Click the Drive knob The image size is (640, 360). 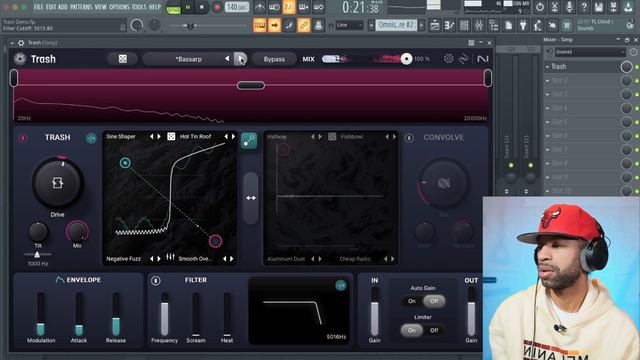tap(58, 183)
